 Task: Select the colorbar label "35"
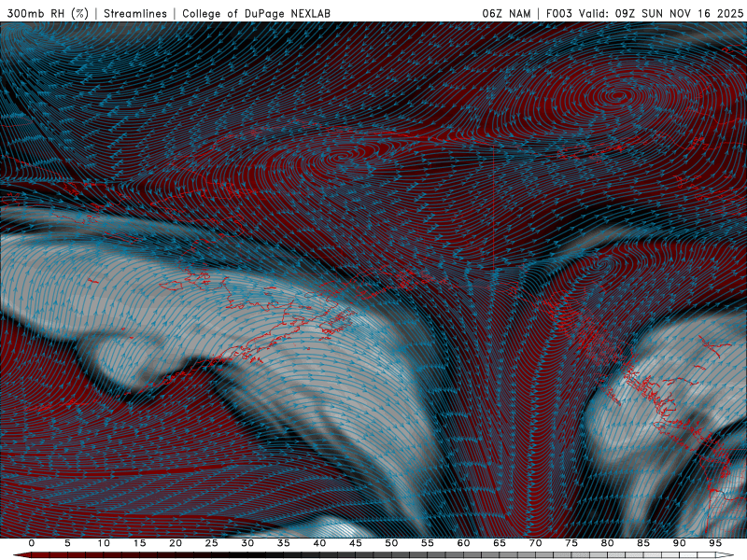point(284,543)
